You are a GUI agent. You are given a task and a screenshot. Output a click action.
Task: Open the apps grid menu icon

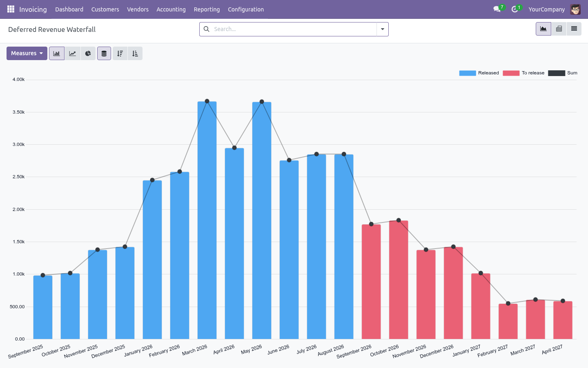click(x=11, y=9)
